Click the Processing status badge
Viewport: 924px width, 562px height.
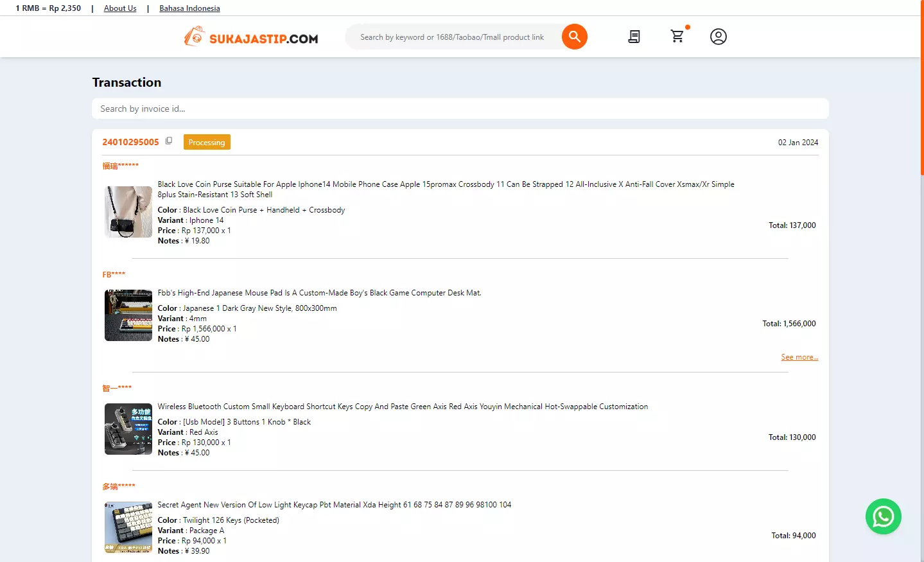[x=207, y=142]
